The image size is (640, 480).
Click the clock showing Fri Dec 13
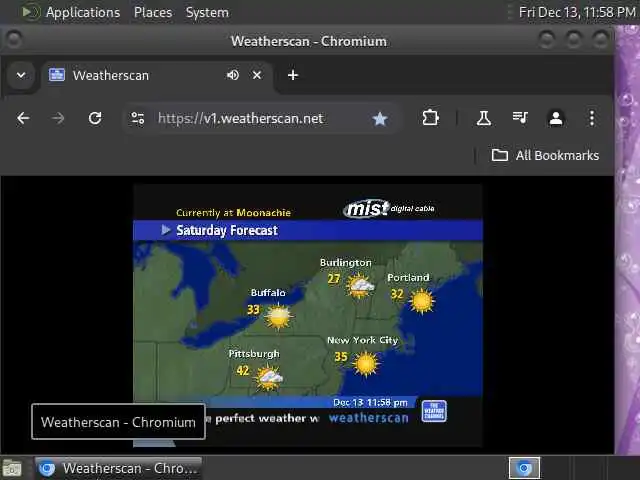tap(577, 12)
